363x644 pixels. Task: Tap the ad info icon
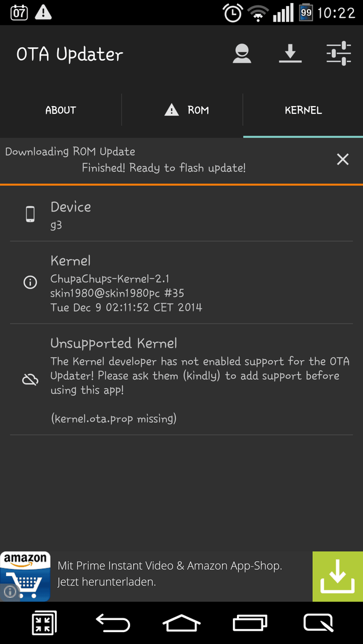pyautogui.click(x=10, y=592)
